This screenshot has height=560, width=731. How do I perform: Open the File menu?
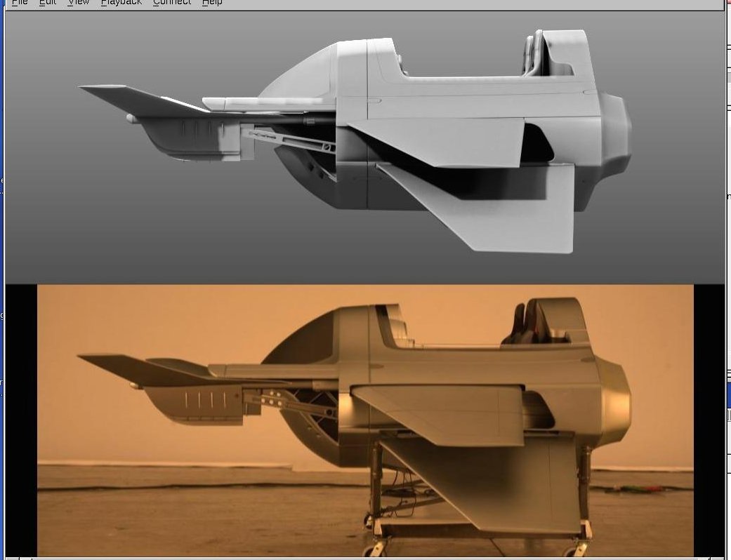click(x=20, y=3)
